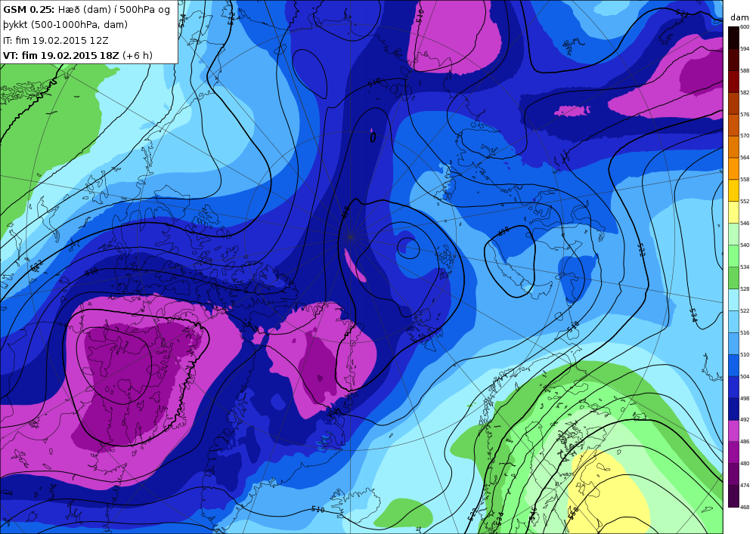Click the '534' contour label near the right edge
Image resolution: width=756 pixels, height=534 pixels.
pos(693,316)
